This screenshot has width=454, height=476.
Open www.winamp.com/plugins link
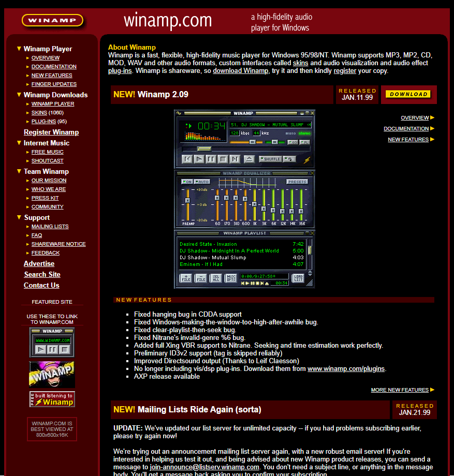[x=346, y=369]
